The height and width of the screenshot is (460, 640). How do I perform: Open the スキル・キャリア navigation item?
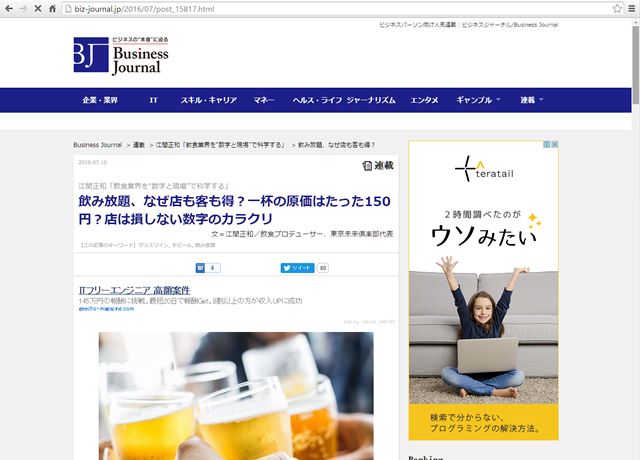point(208,100)
